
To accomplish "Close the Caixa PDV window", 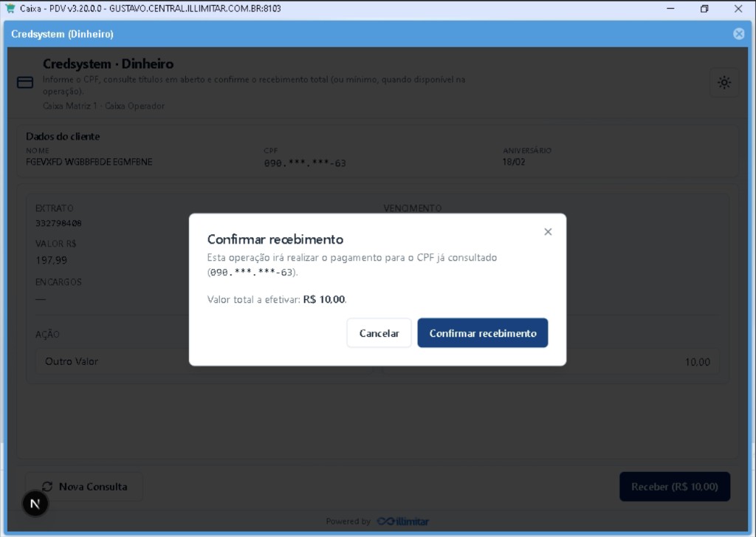I will 738,9.
